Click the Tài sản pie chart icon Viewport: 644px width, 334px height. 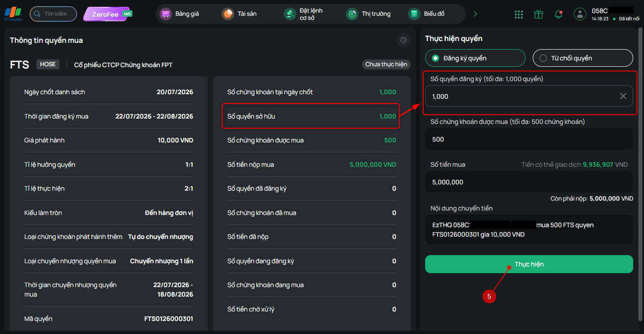228,14
